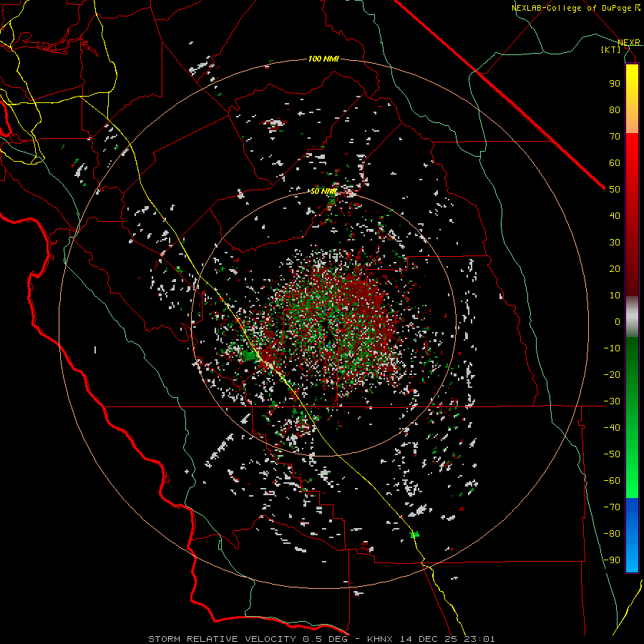Click the -80 knot scale label
This screenshot has height=644, width=644.
(x=612, y=534)
